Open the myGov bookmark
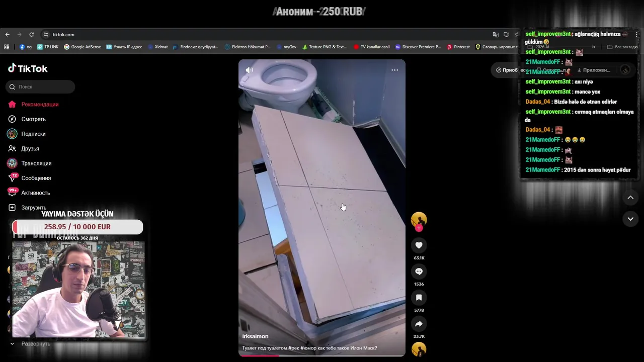Image resolution: width=644 pixels, height=362 pixels. pyautogui.click(x=286, y=47)
